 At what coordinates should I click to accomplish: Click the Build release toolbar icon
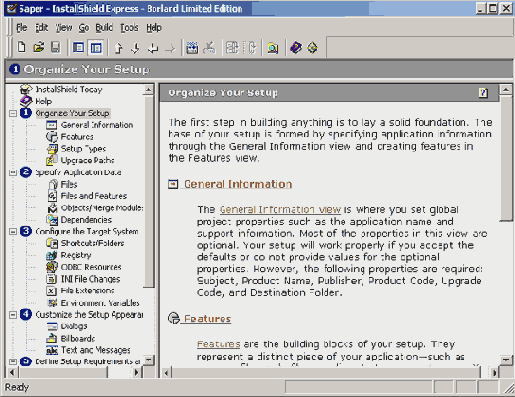(x=192, y=48)
